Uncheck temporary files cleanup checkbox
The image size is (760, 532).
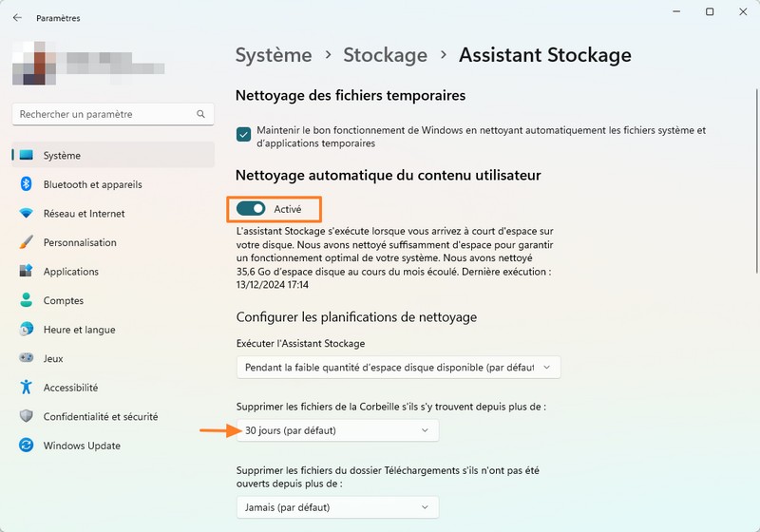[244, 136]
